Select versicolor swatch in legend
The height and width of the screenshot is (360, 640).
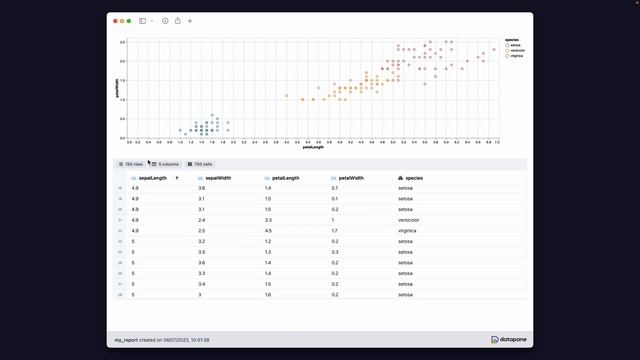click(x=507, y=51)
